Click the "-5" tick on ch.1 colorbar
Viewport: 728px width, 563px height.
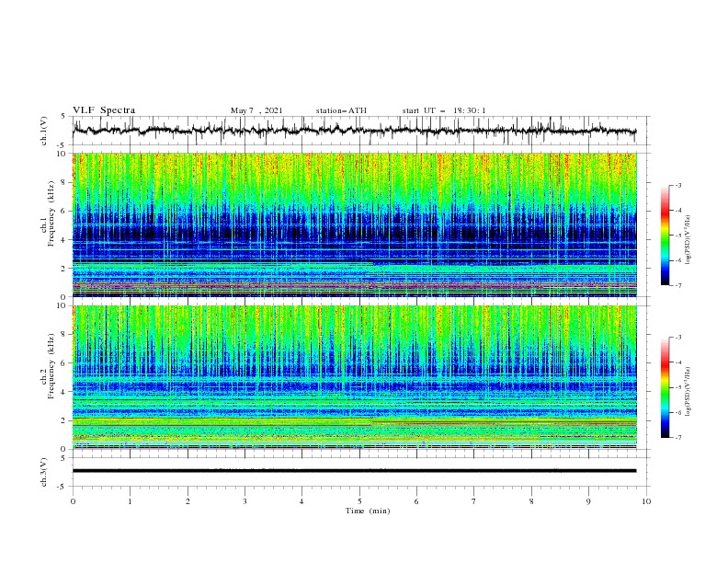[x=677, y=236]
